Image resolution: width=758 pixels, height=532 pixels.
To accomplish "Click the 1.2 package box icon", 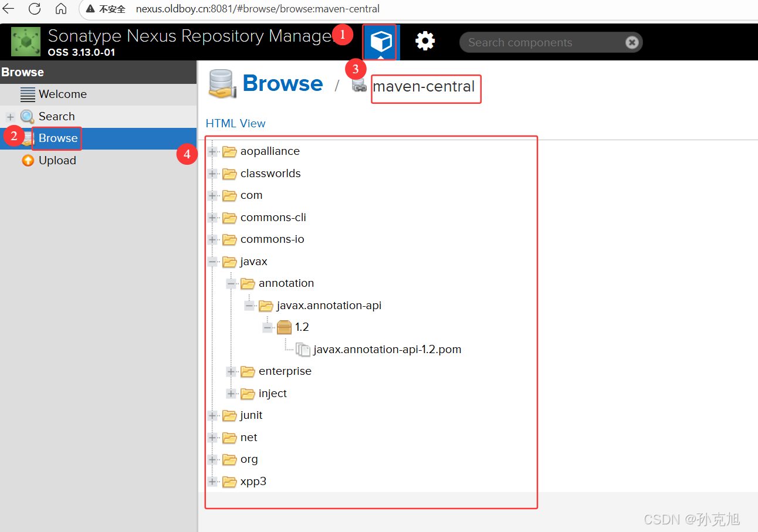I will (285, 327).
